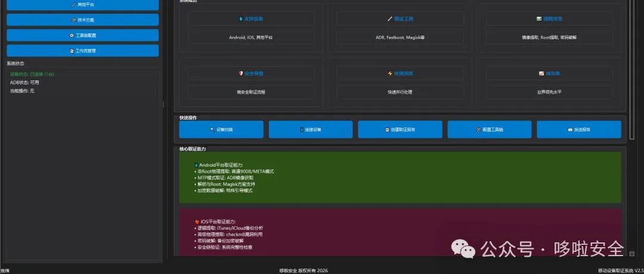
Task: Click the 取证工具 card title
Action: (404, 19)
